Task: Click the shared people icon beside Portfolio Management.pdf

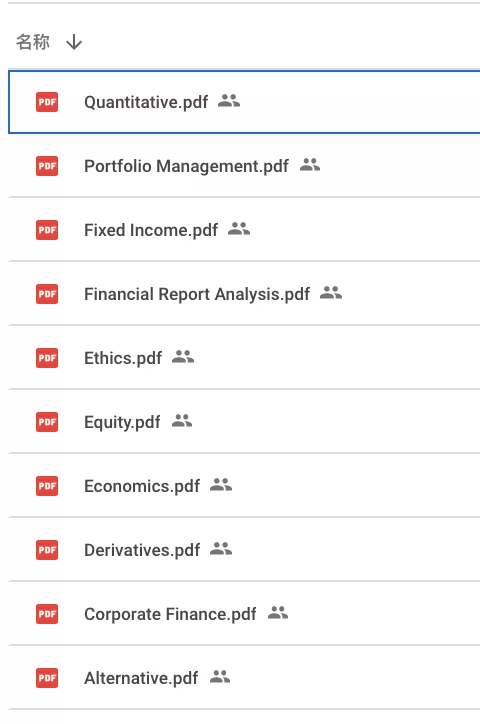Action: [310, 164]
